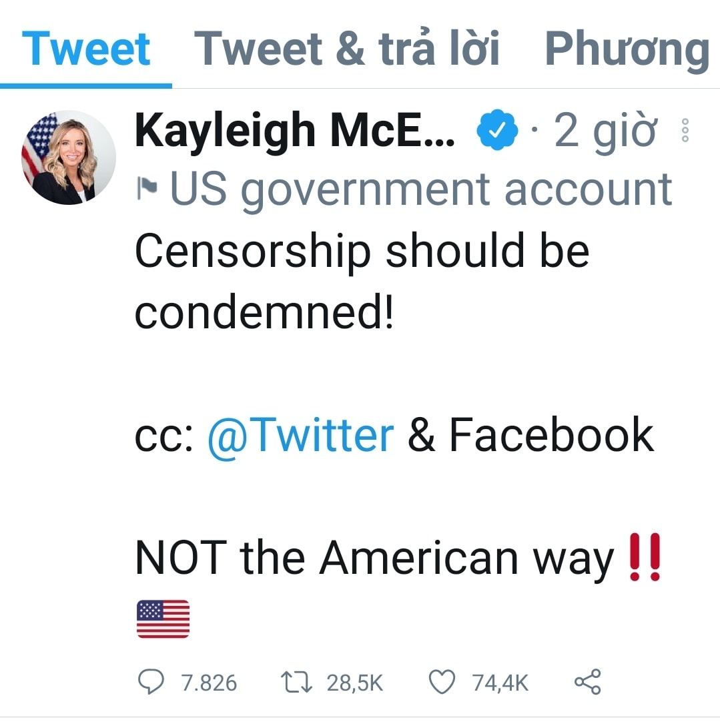View the 7.826 replies count

[209, 683]
